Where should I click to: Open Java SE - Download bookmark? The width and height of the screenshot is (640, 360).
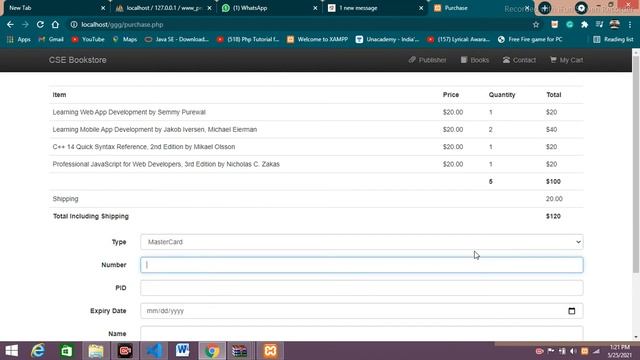point(177,40)
